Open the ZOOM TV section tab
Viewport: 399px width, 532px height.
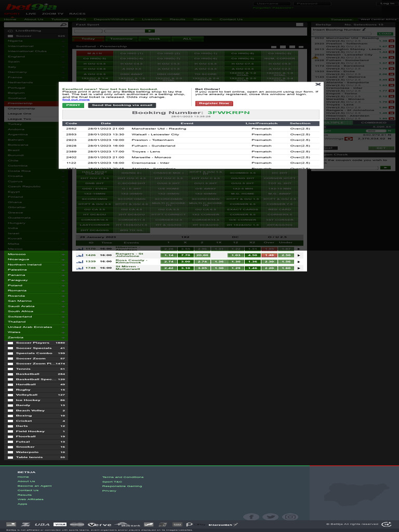click(52, 14)
